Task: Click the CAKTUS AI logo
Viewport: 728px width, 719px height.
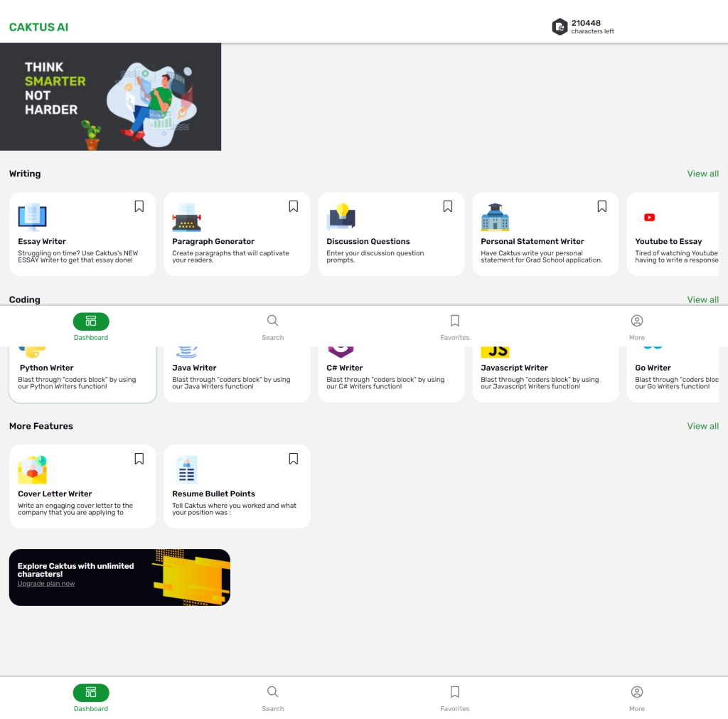Action: point(38,28)
